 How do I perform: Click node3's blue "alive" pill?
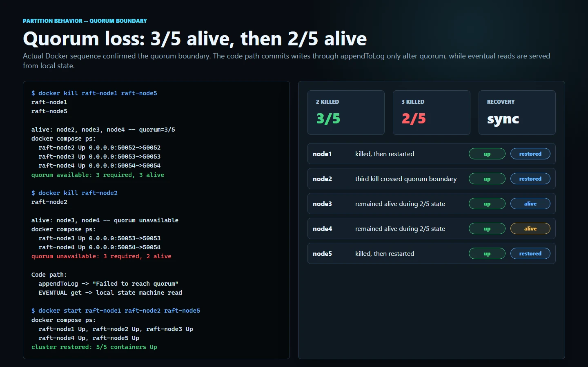[530, 204]
